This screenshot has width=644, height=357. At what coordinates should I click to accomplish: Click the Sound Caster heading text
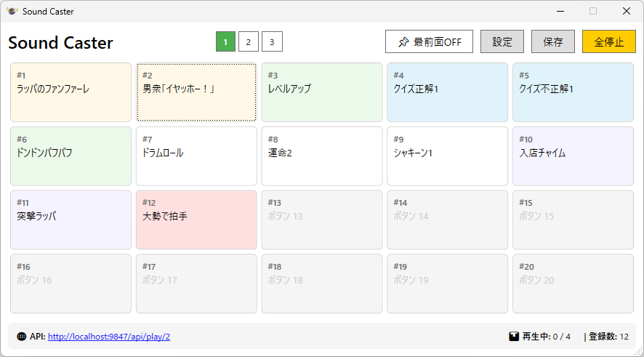tap(60, 43)
